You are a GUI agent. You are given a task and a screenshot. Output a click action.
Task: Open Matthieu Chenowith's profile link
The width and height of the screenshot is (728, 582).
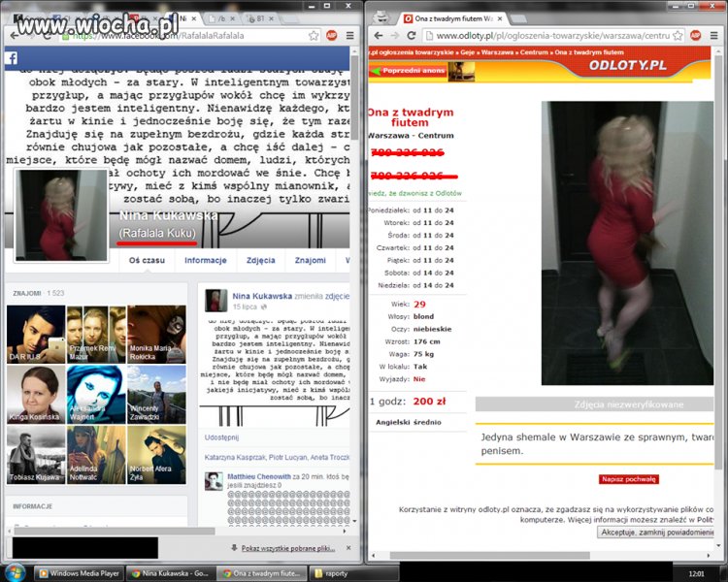(x=259, y=476)
